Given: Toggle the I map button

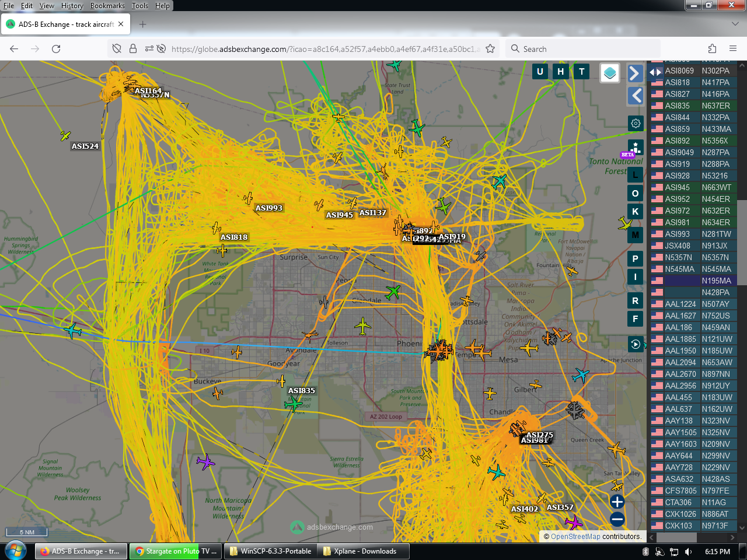Looking at the screenshot, I should (636, 277).
